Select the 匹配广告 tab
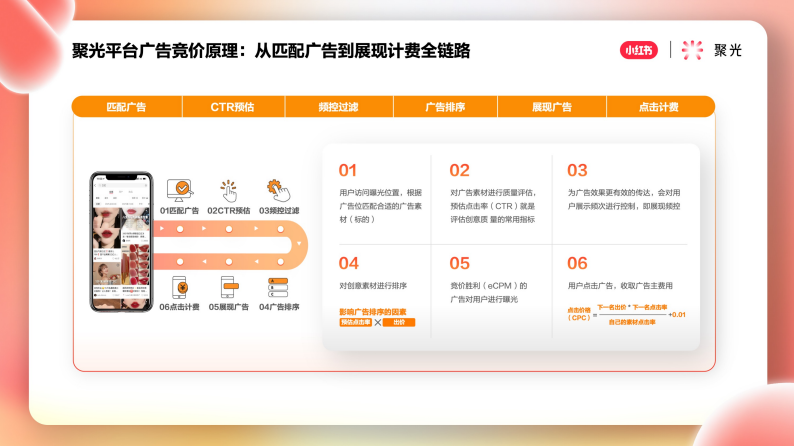The image size is (794, 446). 127,107
